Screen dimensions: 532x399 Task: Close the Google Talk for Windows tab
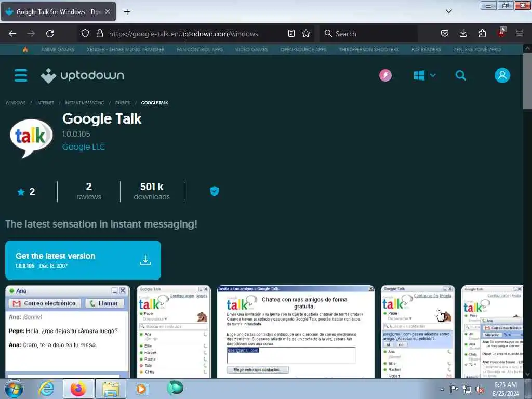(x=108, y=11)
